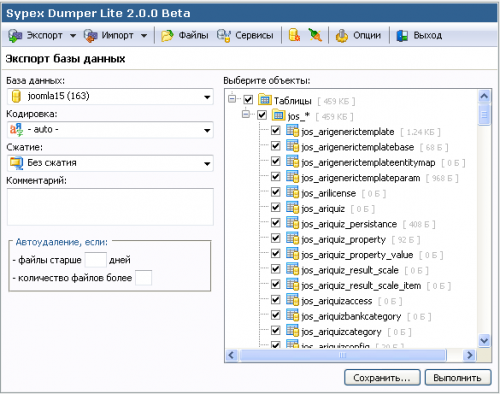
Task: Click the файлы старше days input field
Action: (96, 260)
